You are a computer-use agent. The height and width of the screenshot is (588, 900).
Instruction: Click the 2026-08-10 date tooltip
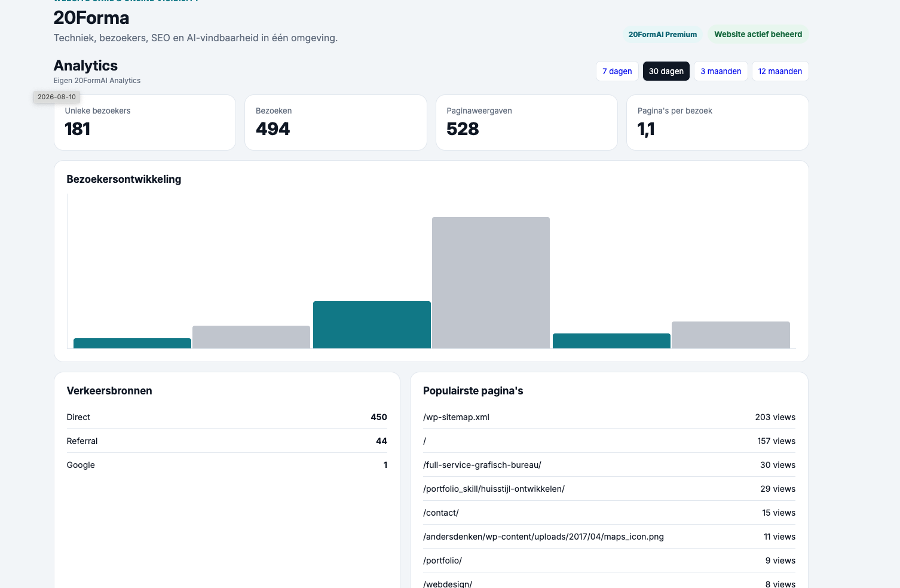(57, 97)
